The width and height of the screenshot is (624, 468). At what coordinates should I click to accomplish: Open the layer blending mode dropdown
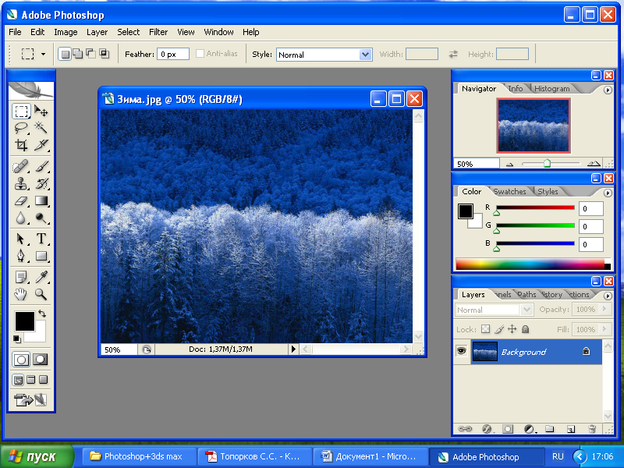pos(493,310)
